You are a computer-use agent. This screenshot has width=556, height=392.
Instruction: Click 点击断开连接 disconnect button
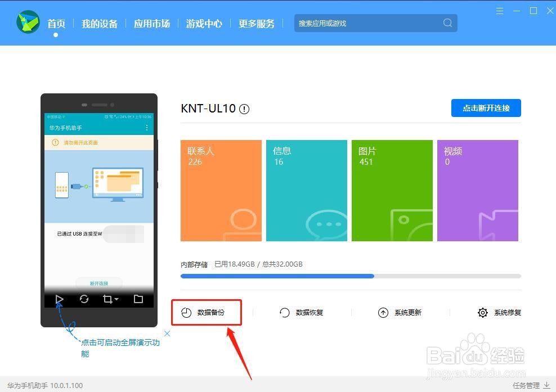[x=486, y=108]
